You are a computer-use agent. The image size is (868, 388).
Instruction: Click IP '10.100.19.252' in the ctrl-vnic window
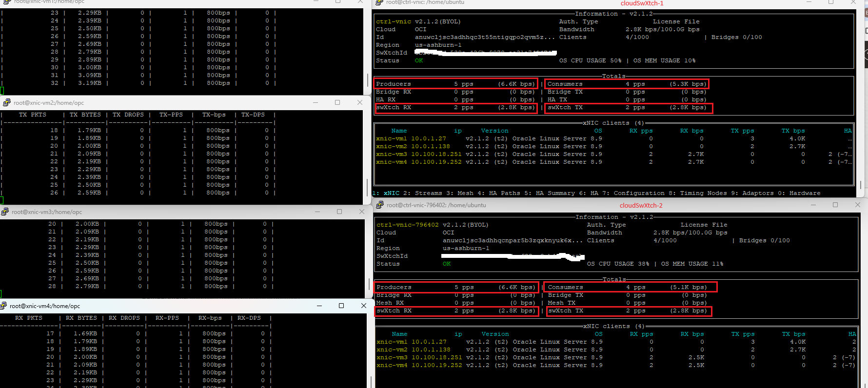[x=436, y=162]
